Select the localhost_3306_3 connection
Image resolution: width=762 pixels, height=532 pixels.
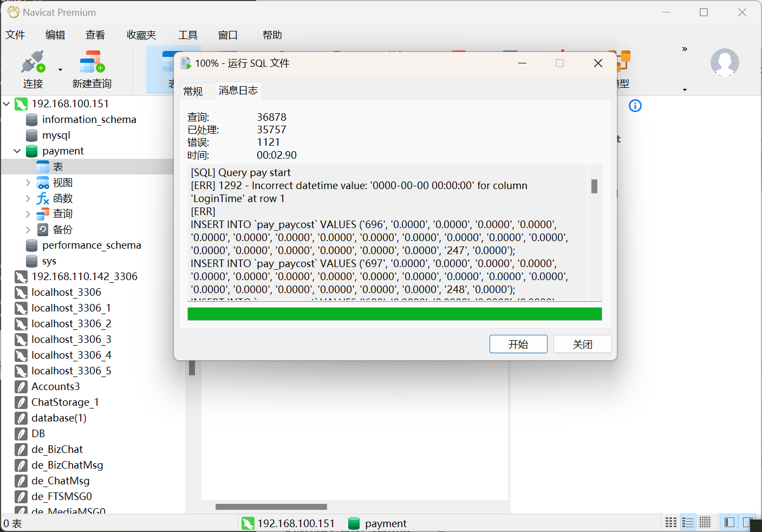(71, 340)
